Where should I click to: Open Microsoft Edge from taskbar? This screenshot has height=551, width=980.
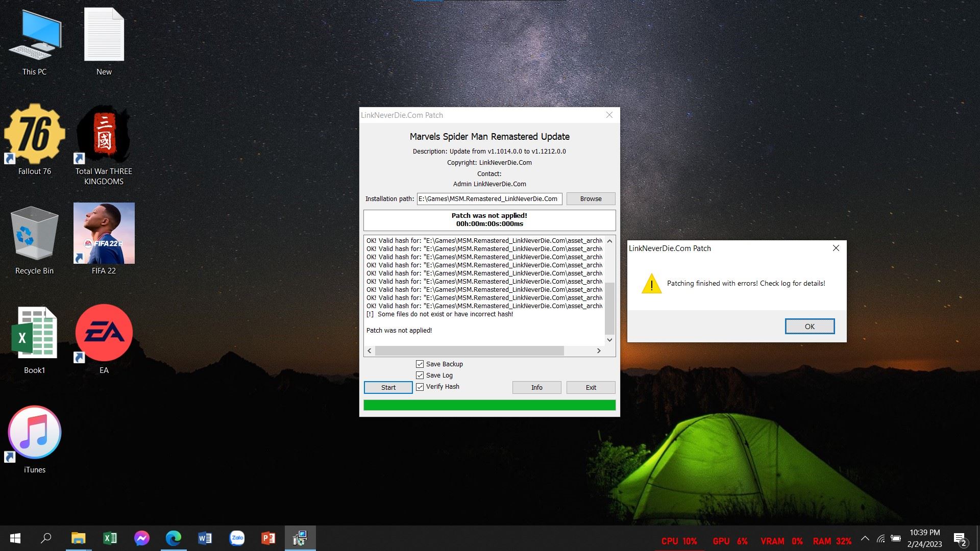(174, 538)
